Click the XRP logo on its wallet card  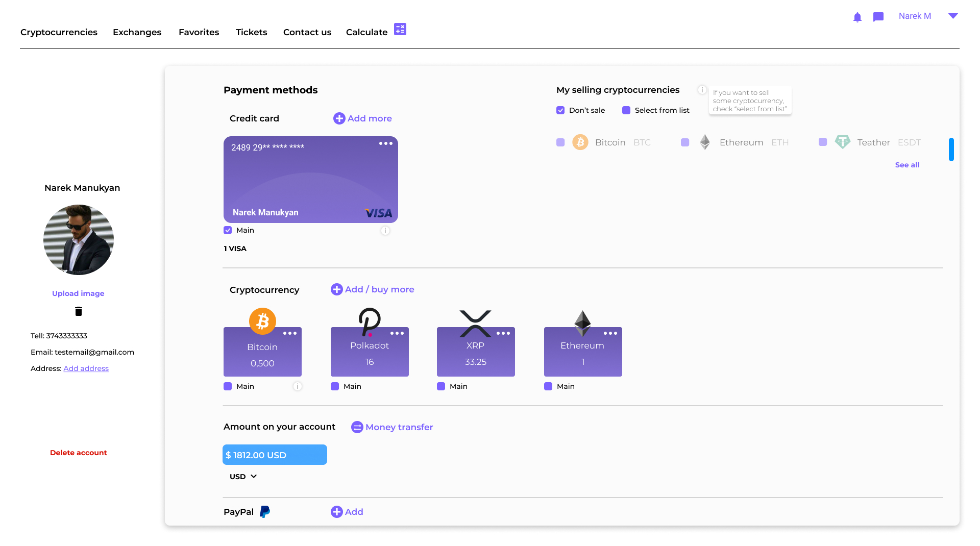(x=475, y=324)
